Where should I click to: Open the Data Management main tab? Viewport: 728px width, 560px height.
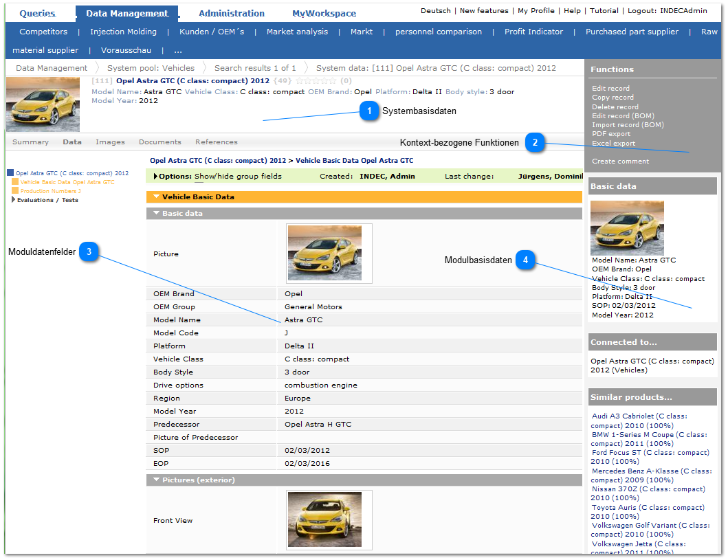tap(127, 14)
